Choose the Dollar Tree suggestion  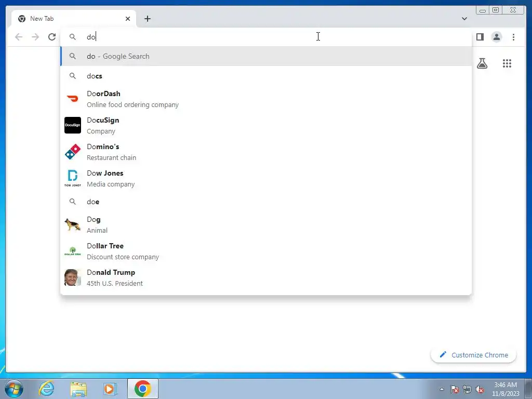[x=266, y=251]
